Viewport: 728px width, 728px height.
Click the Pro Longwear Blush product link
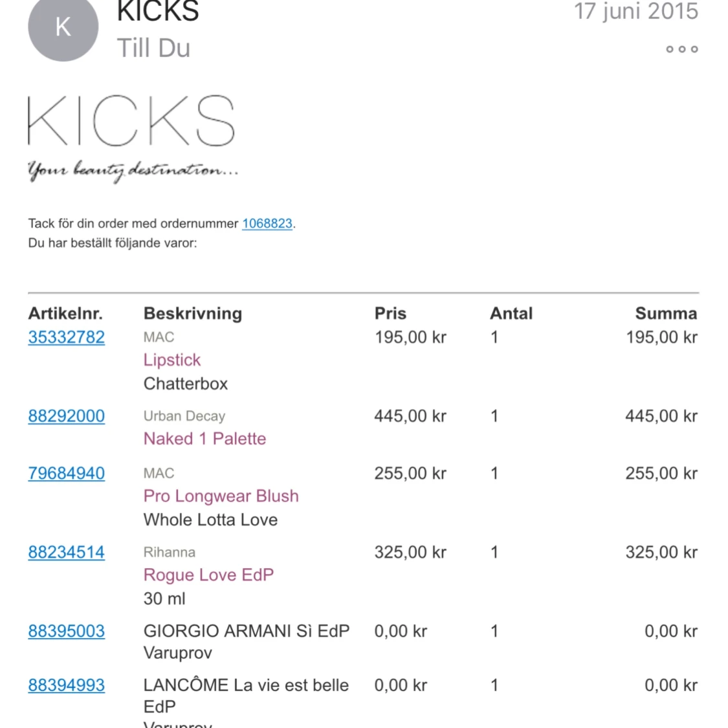click(x=221, y=496)
